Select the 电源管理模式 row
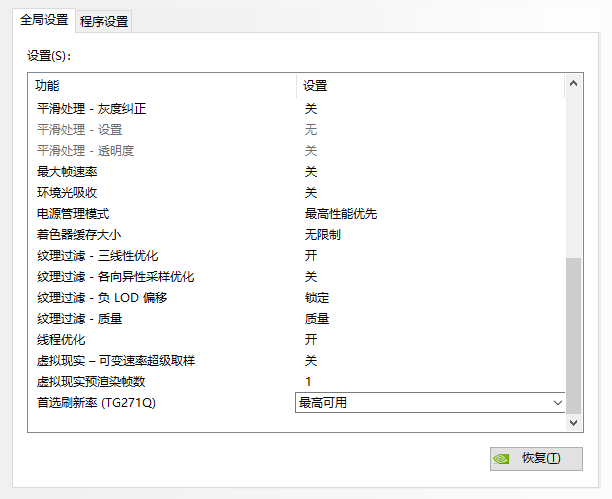 click(x=297, y=214)
